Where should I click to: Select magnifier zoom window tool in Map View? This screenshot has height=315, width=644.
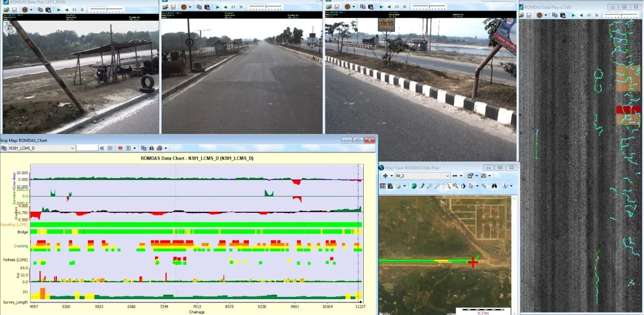(x=448, y=186)
